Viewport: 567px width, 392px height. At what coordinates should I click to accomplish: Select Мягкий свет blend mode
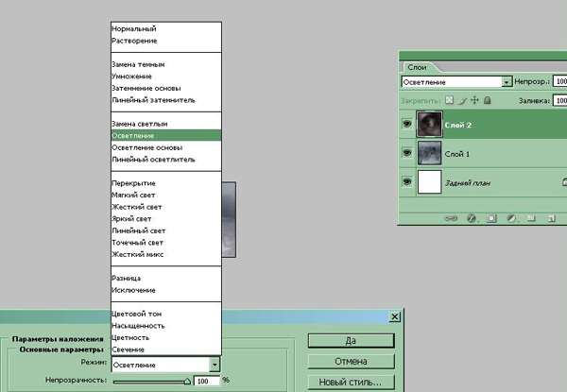(166, 196)
